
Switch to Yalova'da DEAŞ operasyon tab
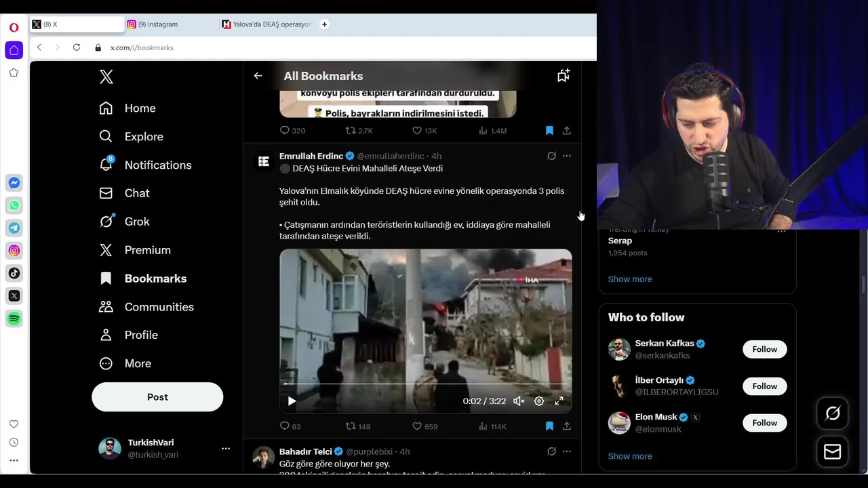[x=266, y=24]
